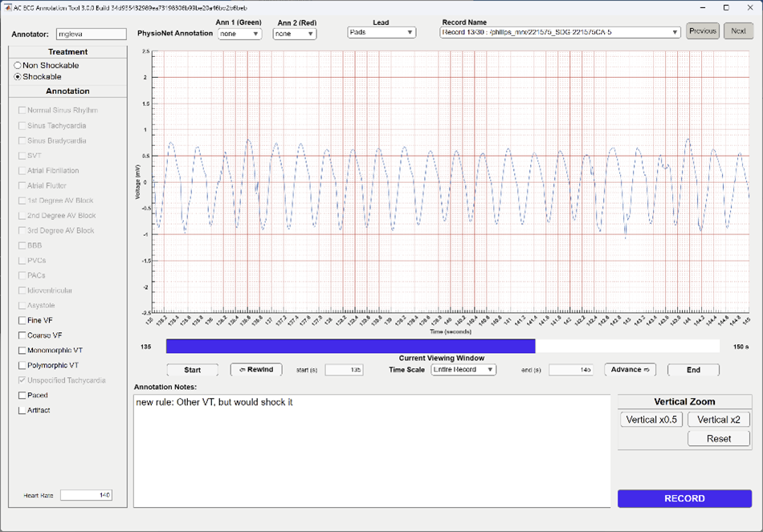
Task: Enable the Coarse VF annotation
Action: click(x=22, y=335)
